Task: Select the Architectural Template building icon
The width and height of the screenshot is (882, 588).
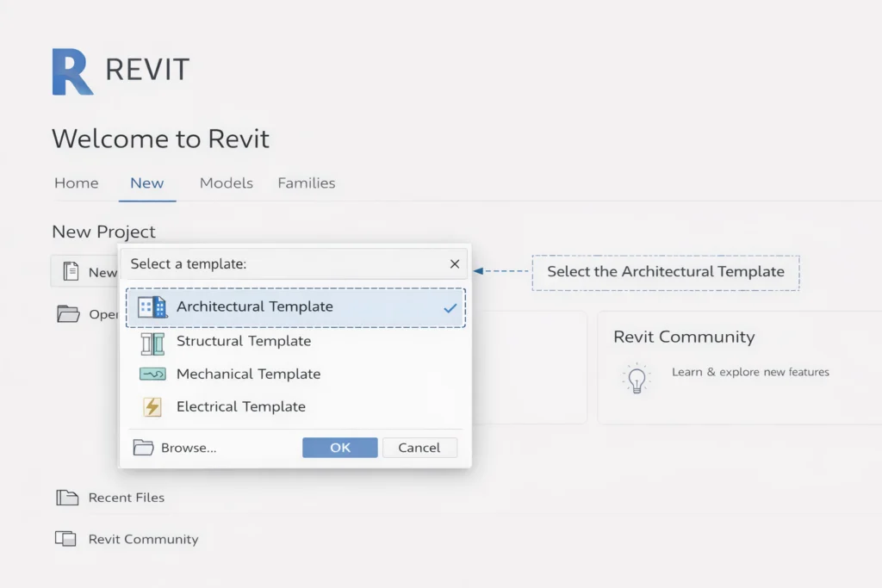Action: (x=152, y=306)
